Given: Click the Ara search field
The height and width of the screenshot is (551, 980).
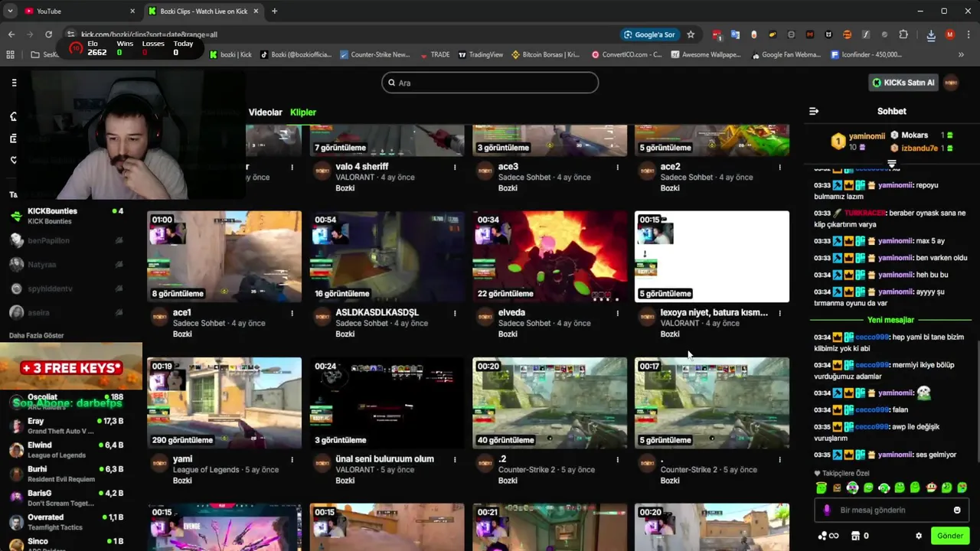Looking at the screenshot, I should (x=490, y=83).
